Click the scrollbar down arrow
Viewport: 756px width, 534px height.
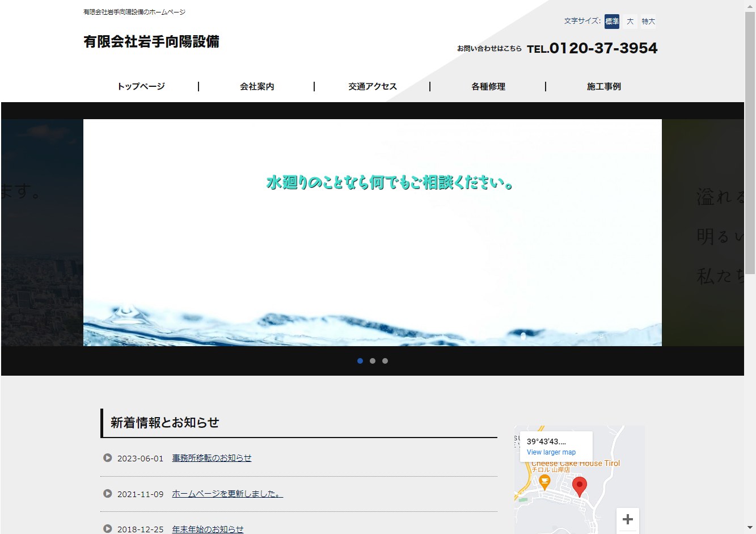click(x=750, y=528)
